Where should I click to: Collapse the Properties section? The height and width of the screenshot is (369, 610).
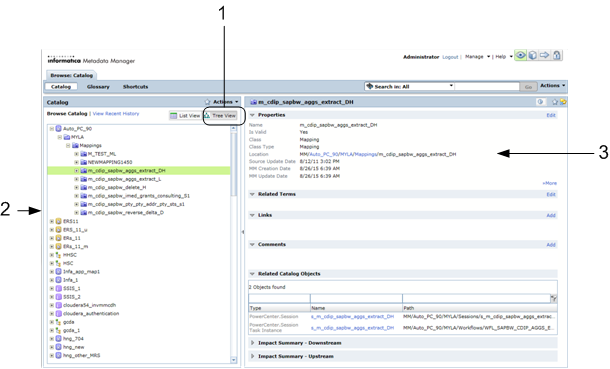click(252, 115)
